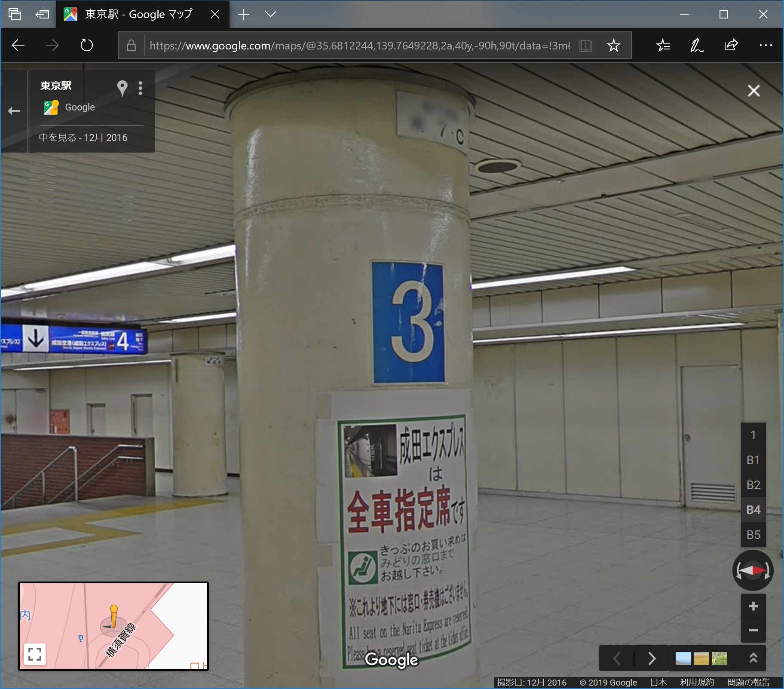This screenshot has height=689, width=784.
Task: Open a new browser tab
Action: pos(244,14)
